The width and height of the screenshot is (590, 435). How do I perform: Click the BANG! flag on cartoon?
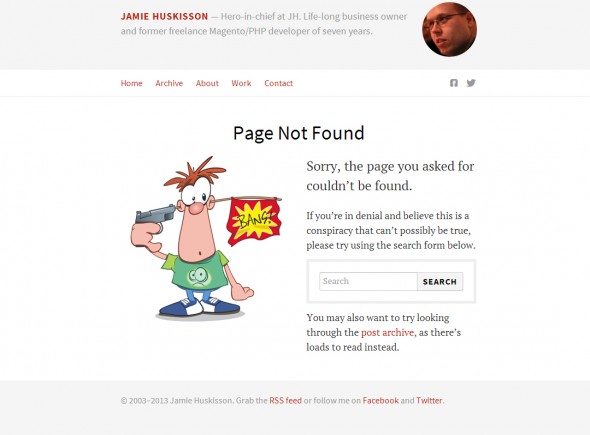[x=254, y=222]
